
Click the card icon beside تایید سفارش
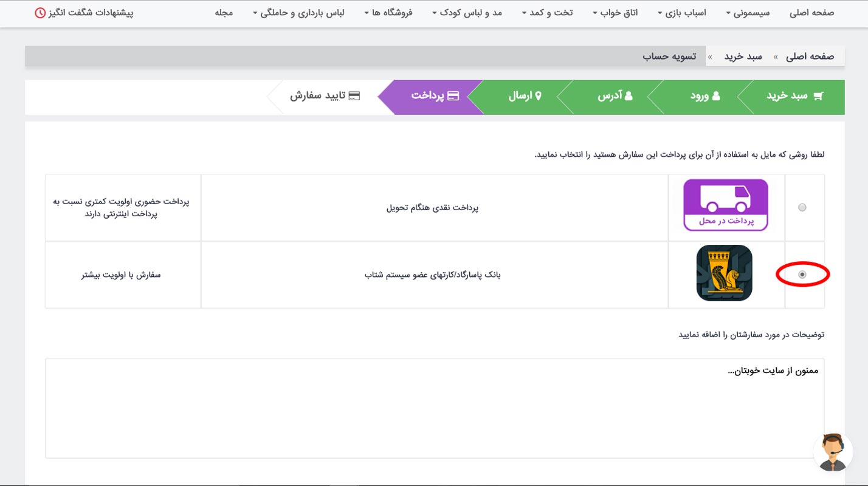[x=354, y=96]
